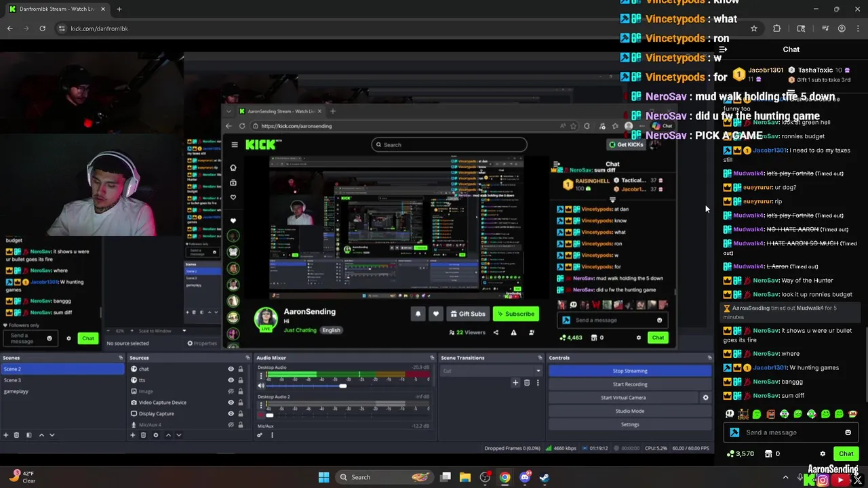The width and height of the screenshot is (868, 488).
Task: Reload the kick.com/danfromlbk page
Action: pos(42,28)
